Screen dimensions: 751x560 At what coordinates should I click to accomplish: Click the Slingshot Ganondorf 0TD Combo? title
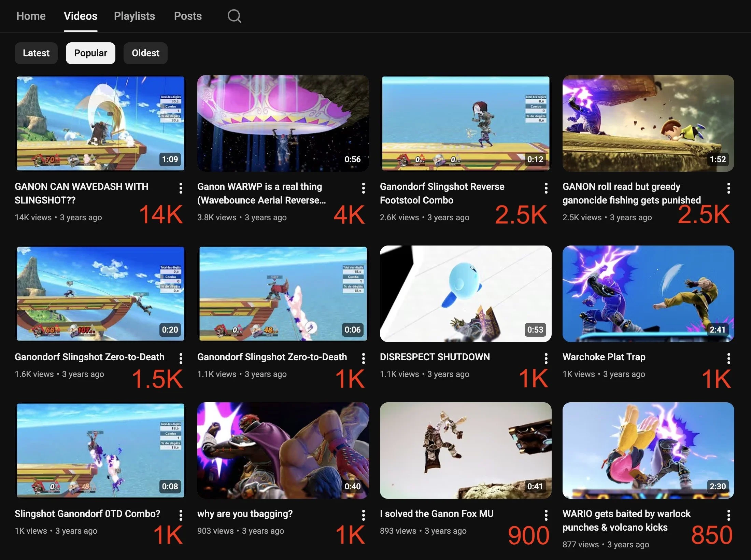[87, 514]
